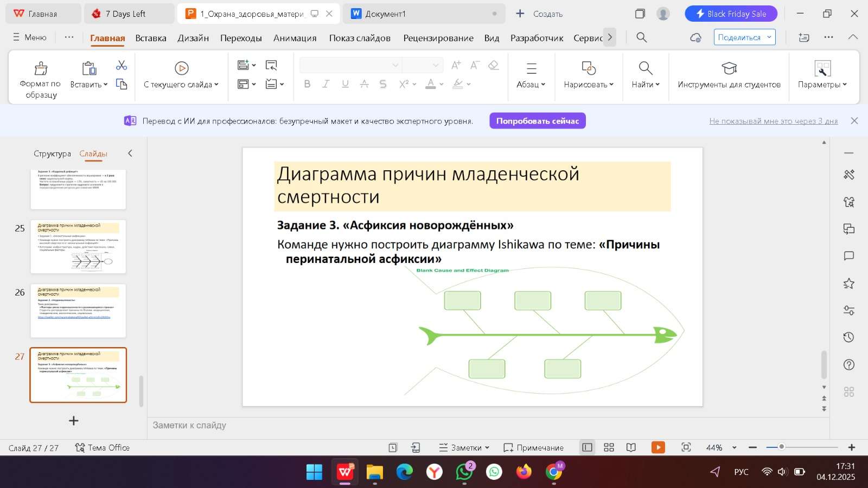The height and width of the screenshot is (488, 868).
Task: Add a new slide with plus button
Action: tap(74, 421)
